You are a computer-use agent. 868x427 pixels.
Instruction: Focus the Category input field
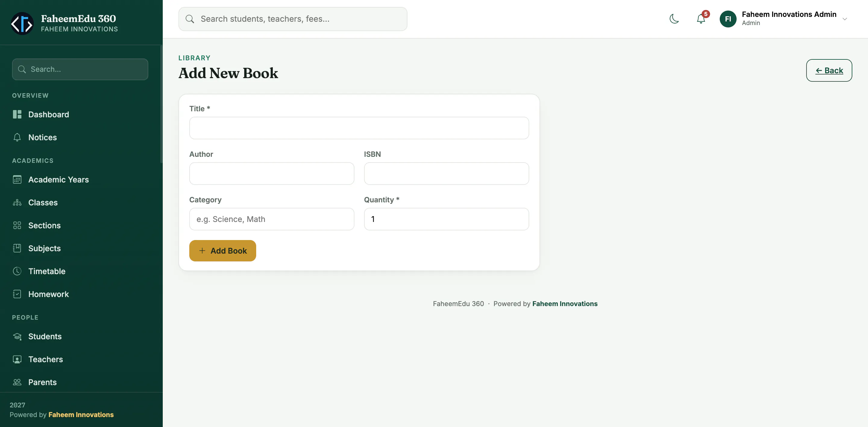272,219
